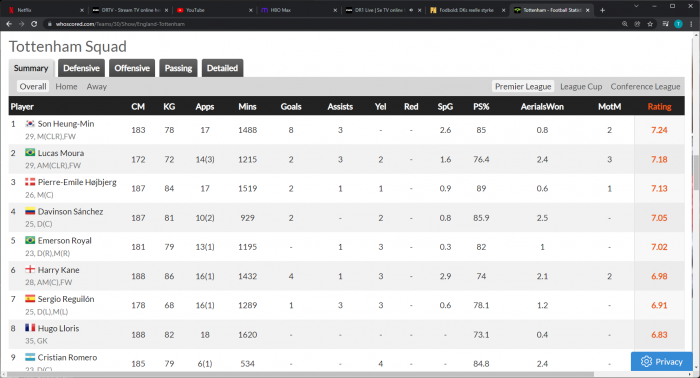
Task: Select the Premier League competition filter
Action: pyautogui.click(x=523, y=87)
